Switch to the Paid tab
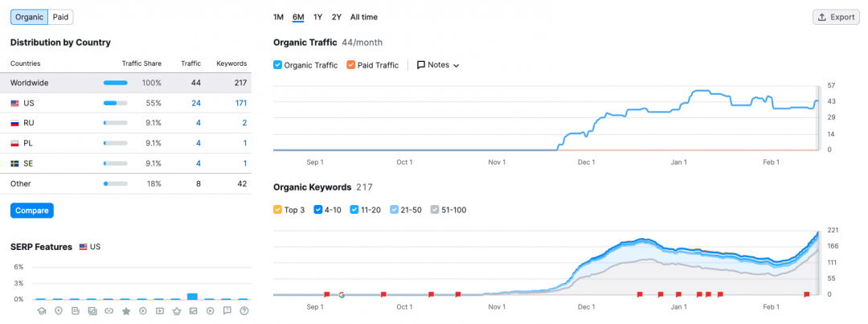 (62, 17)
